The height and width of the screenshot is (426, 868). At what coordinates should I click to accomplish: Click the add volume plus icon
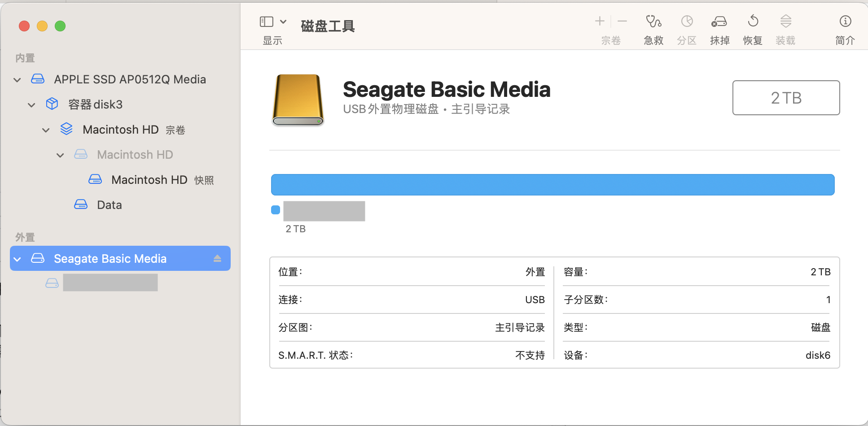pos(600,21)
